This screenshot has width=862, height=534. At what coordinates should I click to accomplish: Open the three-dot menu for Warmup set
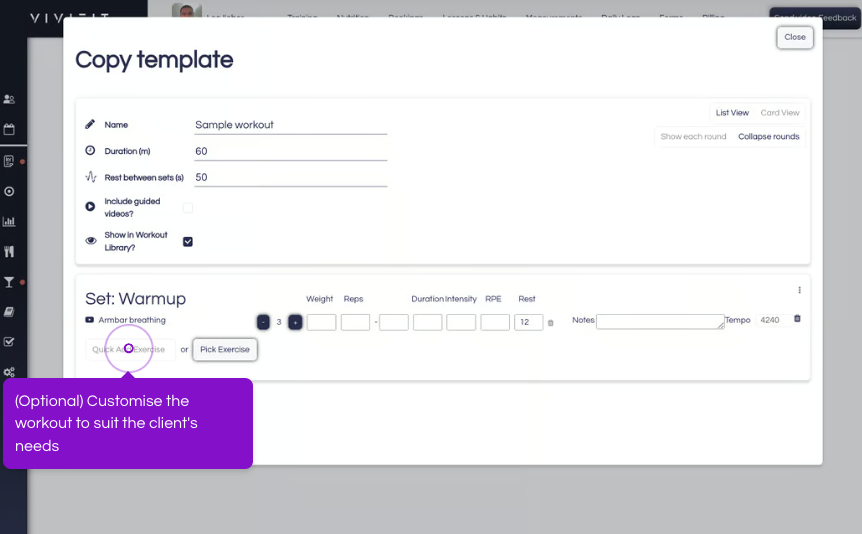click(x=799, y=290)
